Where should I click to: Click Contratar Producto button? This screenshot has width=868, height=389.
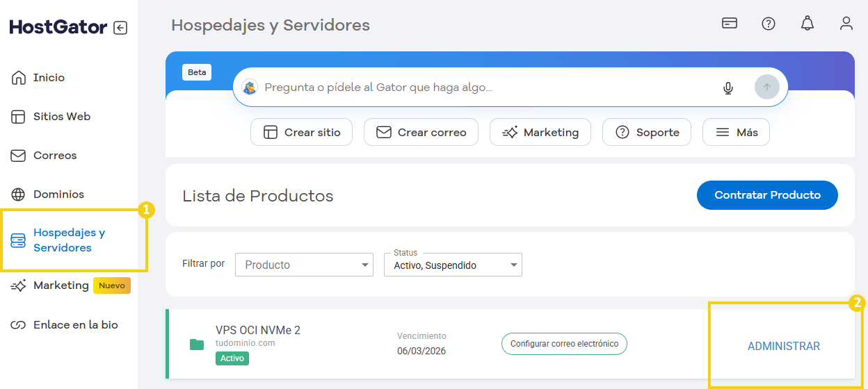tap(767, 195)
